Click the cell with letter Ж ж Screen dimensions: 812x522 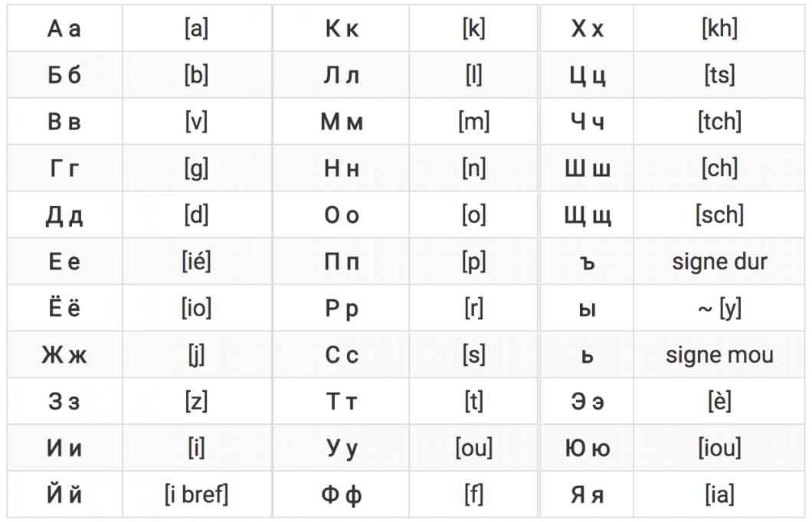coord(64,355)
